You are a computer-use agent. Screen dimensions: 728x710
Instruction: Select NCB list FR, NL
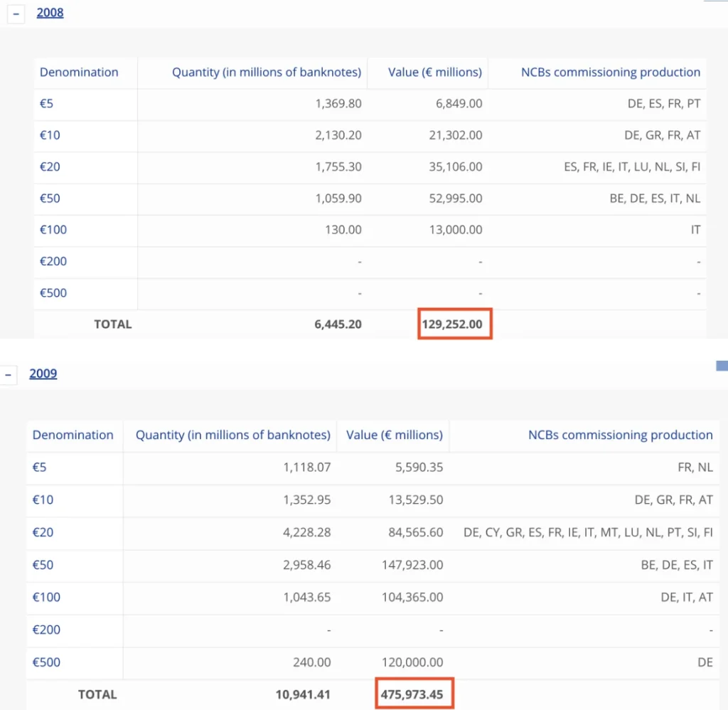(x=695, y=467)
